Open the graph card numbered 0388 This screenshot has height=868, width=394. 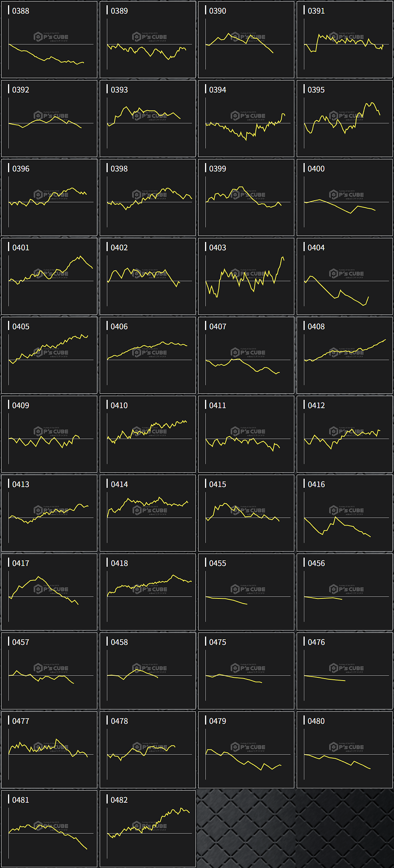[x=49, y=40]
